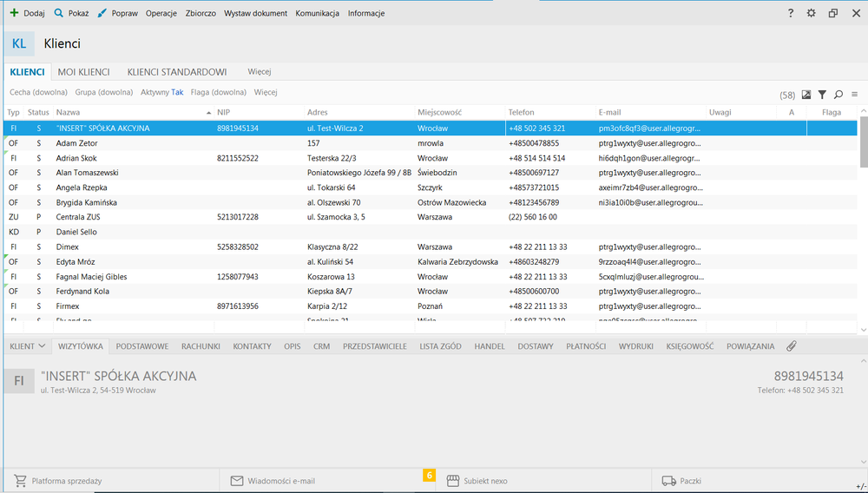Open the list options hamburger menu icon
This screenshot has width=868, height=493.
click(854, 95)
